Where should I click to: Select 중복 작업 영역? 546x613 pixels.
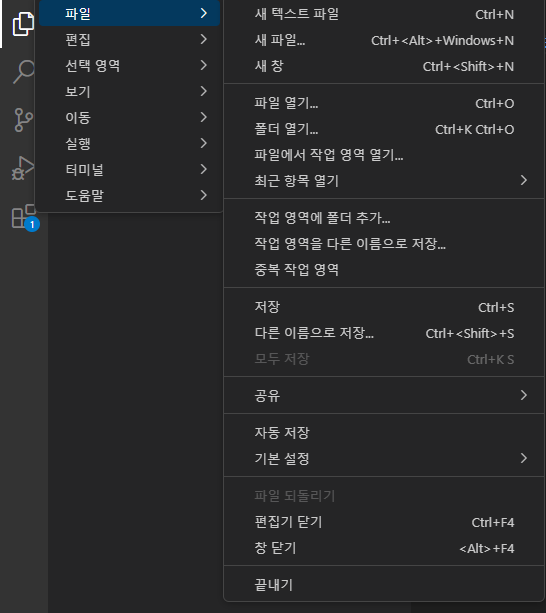tap(384, 270)
